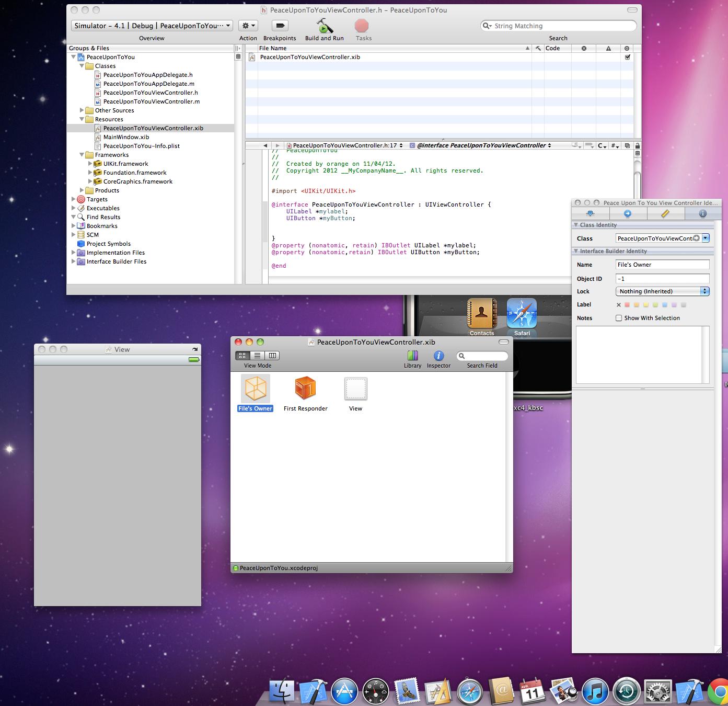Choose the green label color swatch
The image size is (728, 706).
(655, 305)
